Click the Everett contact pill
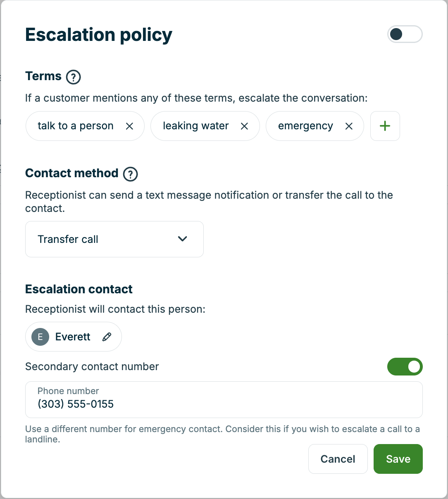 [x=73, y=337]
